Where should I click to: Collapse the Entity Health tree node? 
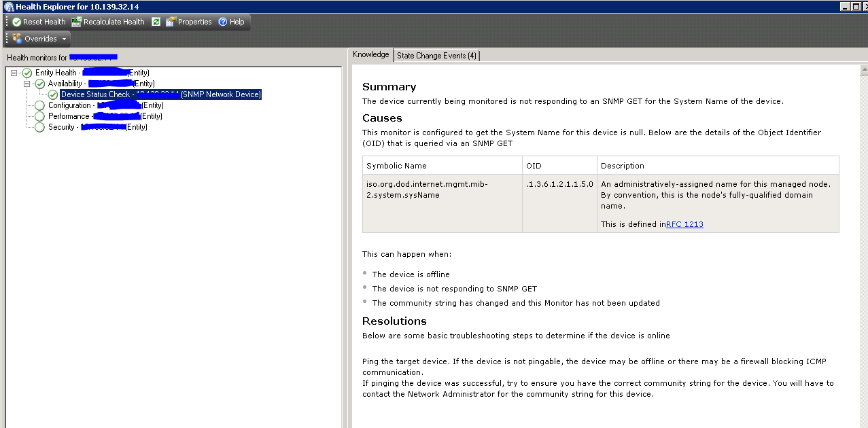(14, 73)
